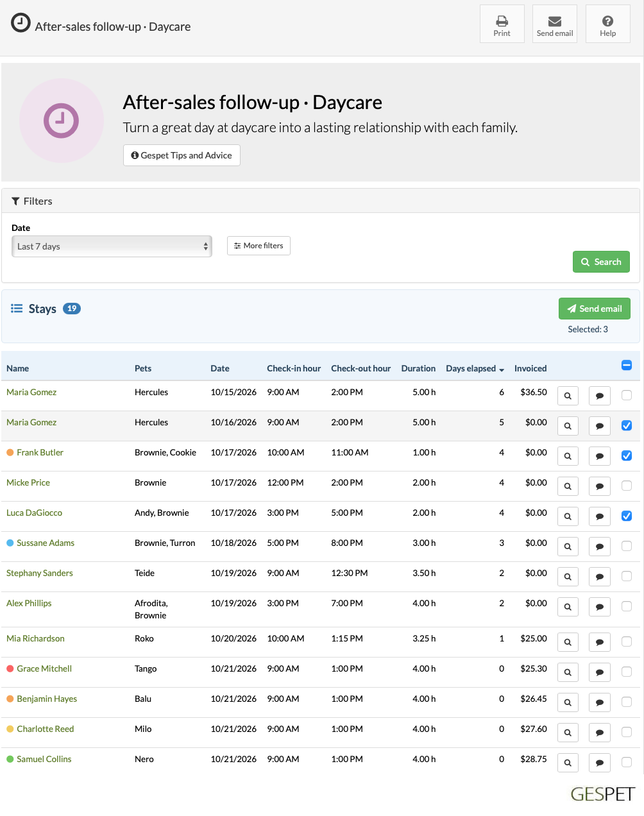The width and height of the screenshot is (644, 816).
Task: Click the Stays count badge 19
Action: point(72,309)
